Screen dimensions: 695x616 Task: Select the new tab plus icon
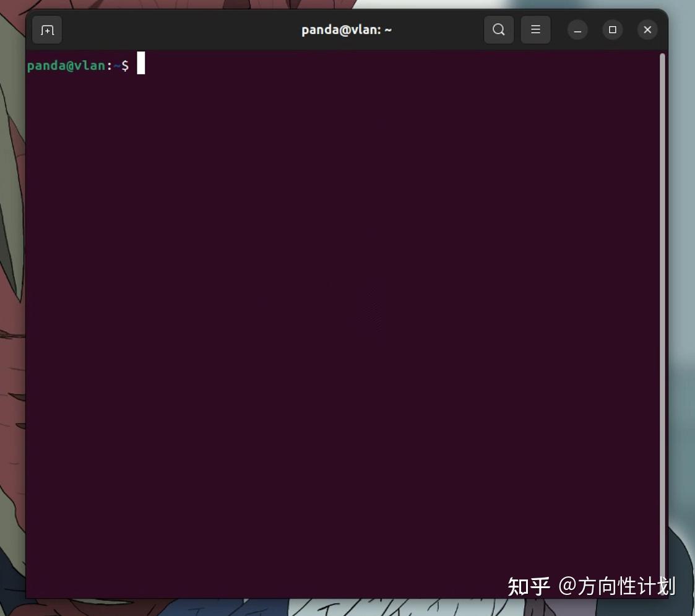click(47, 30)
